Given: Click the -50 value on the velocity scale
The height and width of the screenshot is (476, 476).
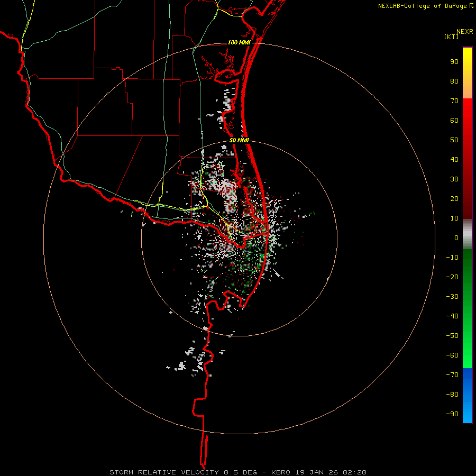Looking at the screenshot, I should (x=452, y=336).
